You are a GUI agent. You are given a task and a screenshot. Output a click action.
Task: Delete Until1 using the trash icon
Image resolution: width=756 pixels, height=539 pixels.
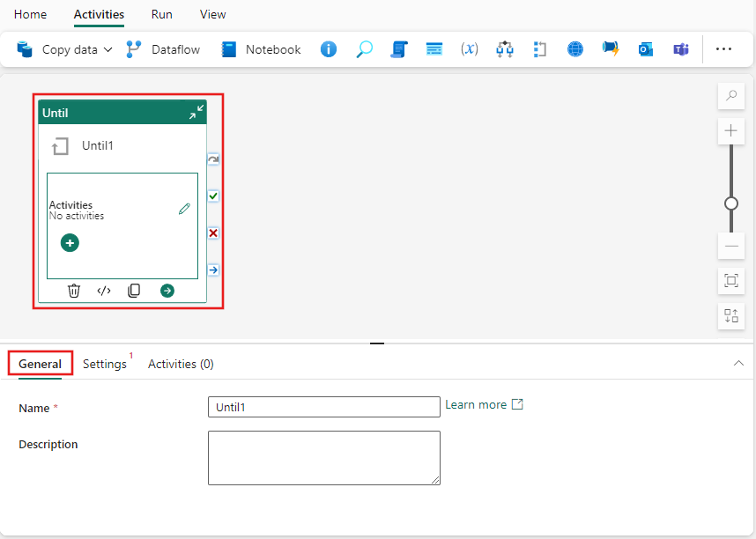73,290
